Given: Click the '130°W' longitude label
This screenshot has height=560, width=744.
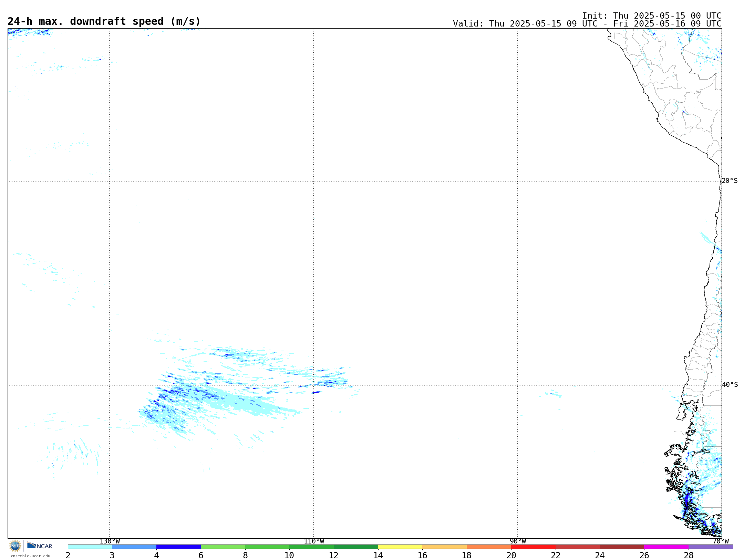Looking at the screenshot, I should tap(110, 541).
